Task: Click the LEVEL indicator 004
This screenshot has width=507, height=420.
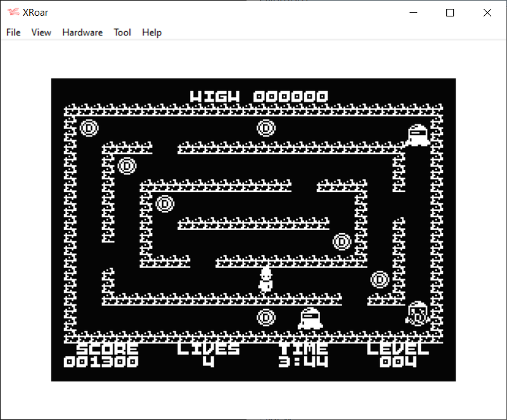Action: pos(398,362)
